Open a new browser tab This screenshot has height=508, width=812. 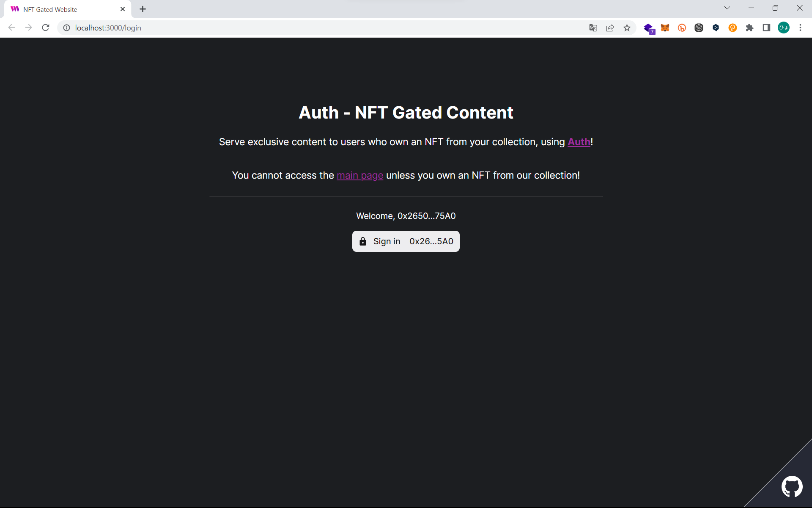pos(143,9)
